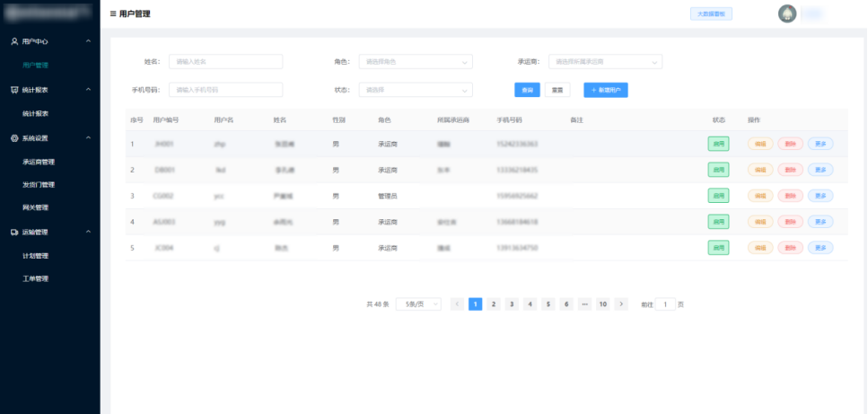Toggle 启用 status for row 1

[x=718, y=144]
